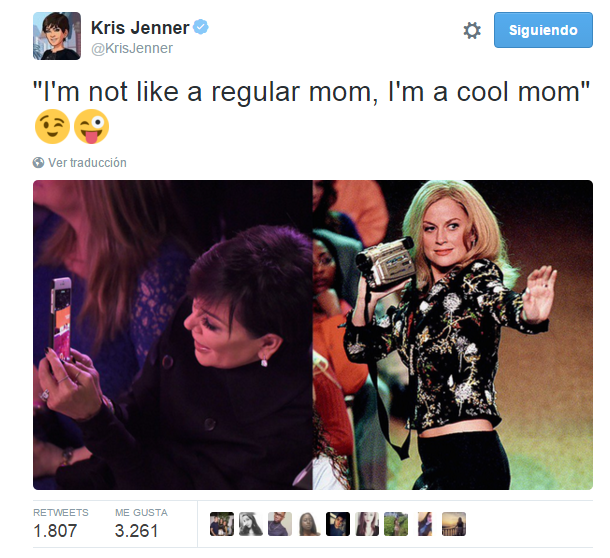610x558 pixels.
Task: Click the globe icon beside Ver traducción
Action: point(38,162)
